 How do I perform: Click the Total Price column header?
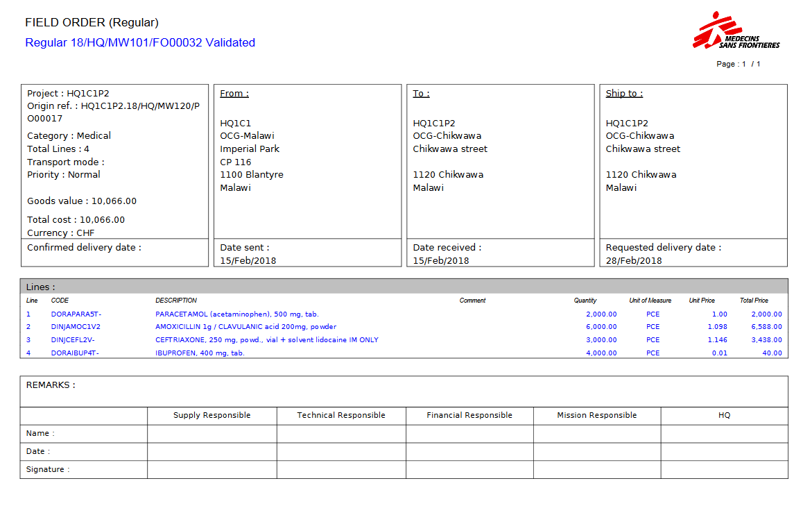pyautogui.click(x=753, y=301)
